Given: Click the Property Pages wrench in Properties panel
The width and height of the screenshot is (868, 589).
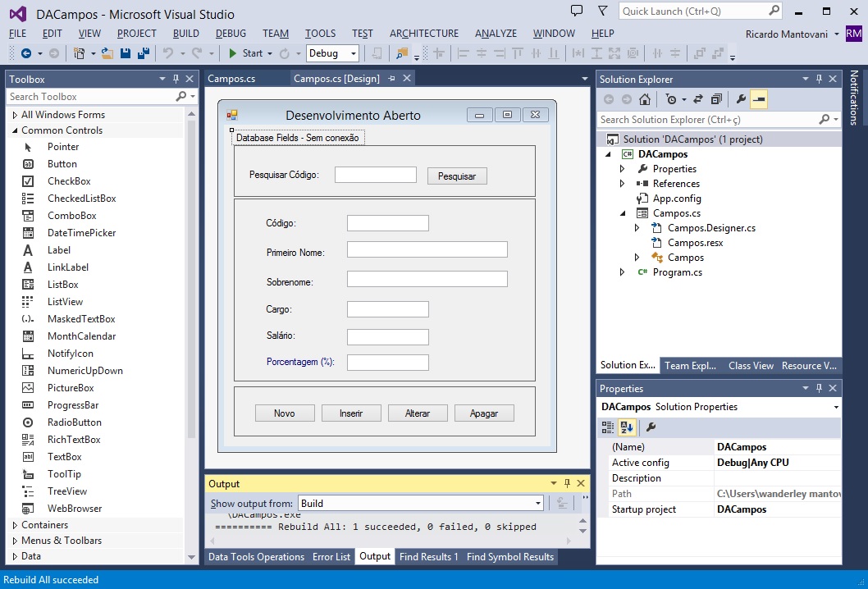Looking at the screenshot, I should 651,427.
